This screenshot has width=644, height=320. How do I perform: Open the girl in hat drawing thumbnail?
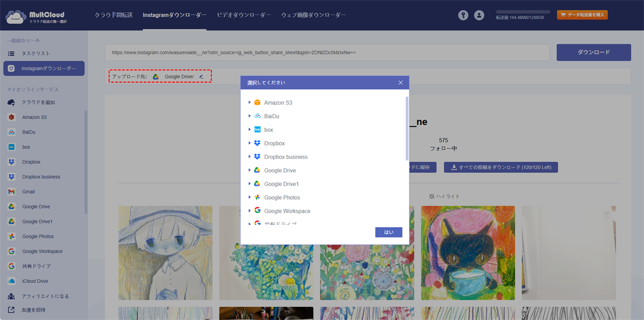[165, 253]
